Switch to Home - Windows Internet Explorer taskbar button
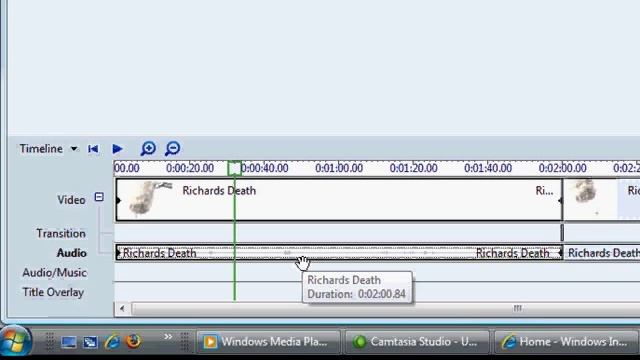Image resolution: width=640 pixels, height=360 pixels. pyautogui.click(x=566, y=342)
